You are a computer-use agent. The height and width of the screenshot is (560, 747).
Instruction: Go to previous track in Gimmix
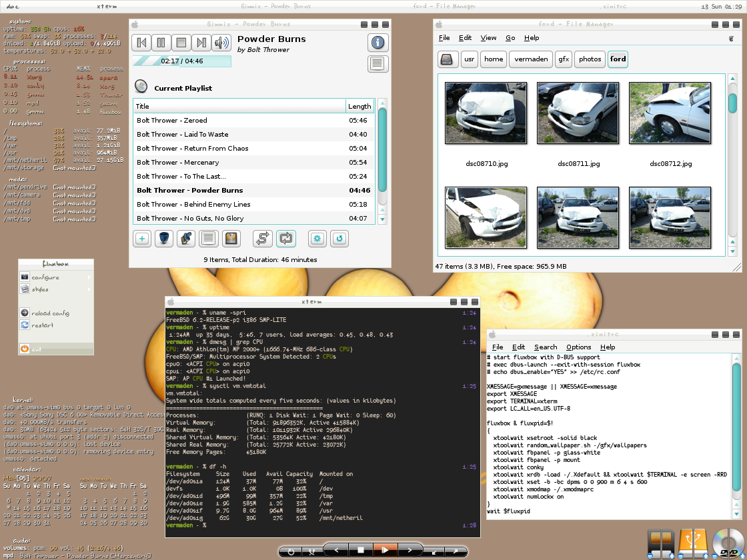(x=141, y=43)
